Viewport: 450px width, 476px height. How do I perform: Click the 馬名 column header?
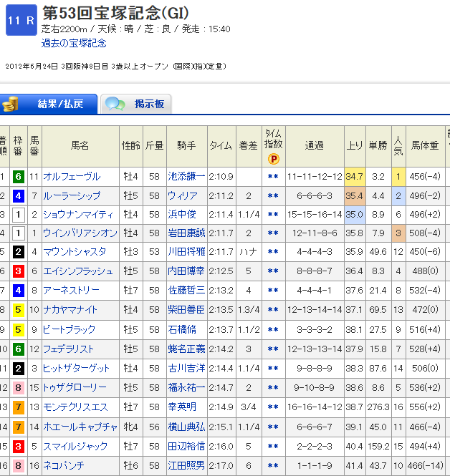pos(80,146)
